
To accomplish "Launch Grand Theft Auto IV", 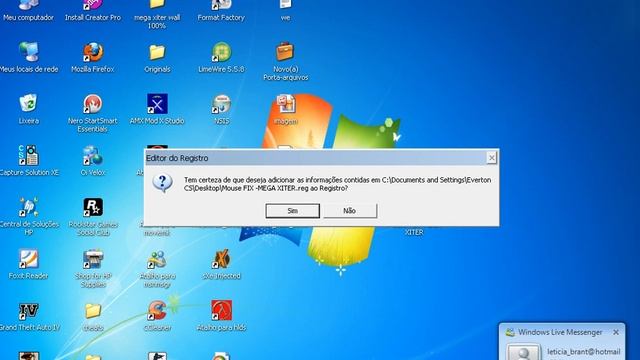I will point(29,316).
